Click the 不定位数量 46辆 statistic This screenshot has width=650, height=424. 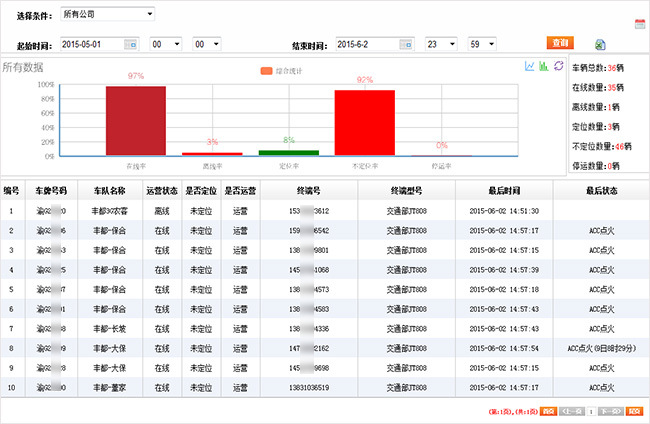(602, 146)
